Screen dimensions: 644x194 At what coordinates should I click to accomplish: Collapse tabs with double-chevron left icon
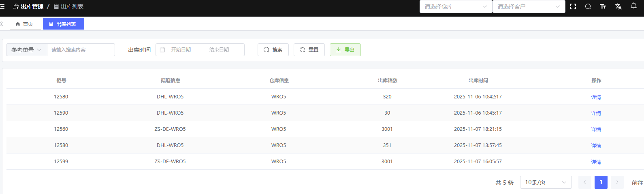coord(2,24)
